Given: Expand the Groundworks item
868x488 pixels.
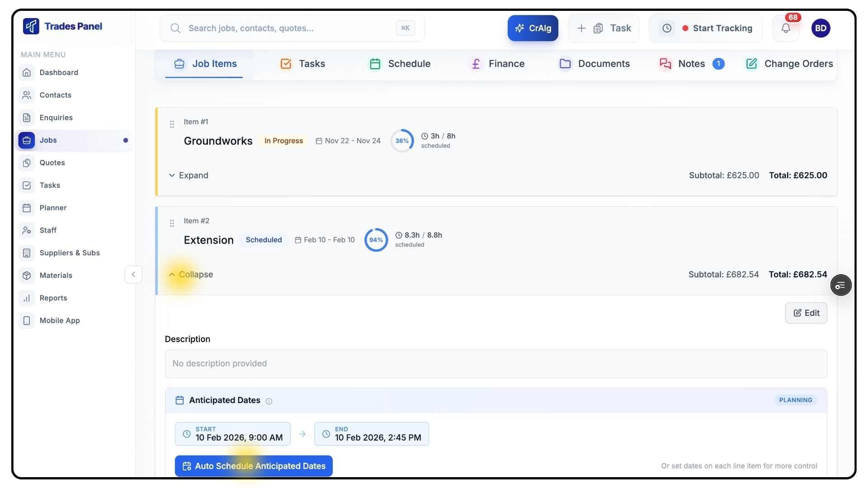Looking at the screenshot, I should tap(189, 175).
